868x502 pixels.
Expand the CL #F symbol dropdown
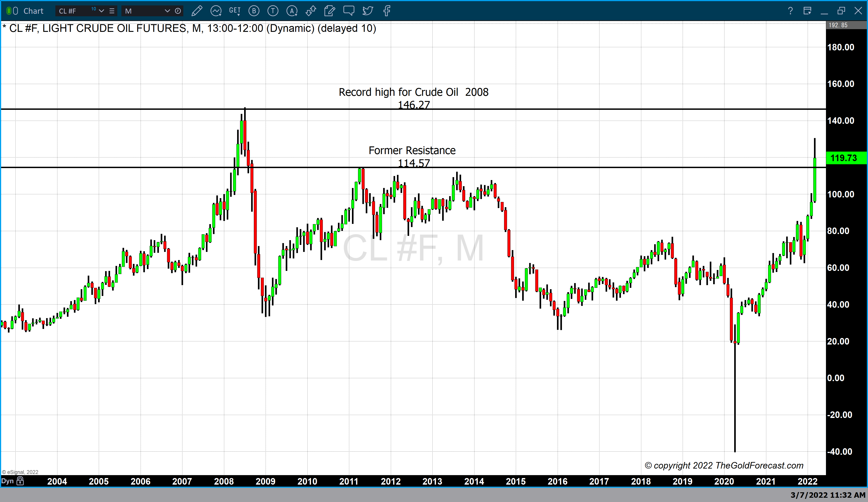click(x=101, y=11)
